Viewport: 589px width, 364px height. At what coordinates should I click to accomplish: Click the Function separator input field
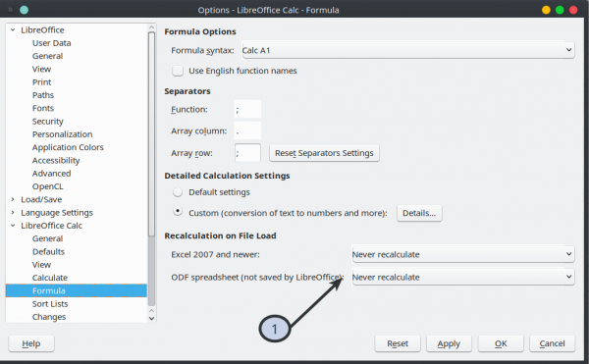click(247, 109)
